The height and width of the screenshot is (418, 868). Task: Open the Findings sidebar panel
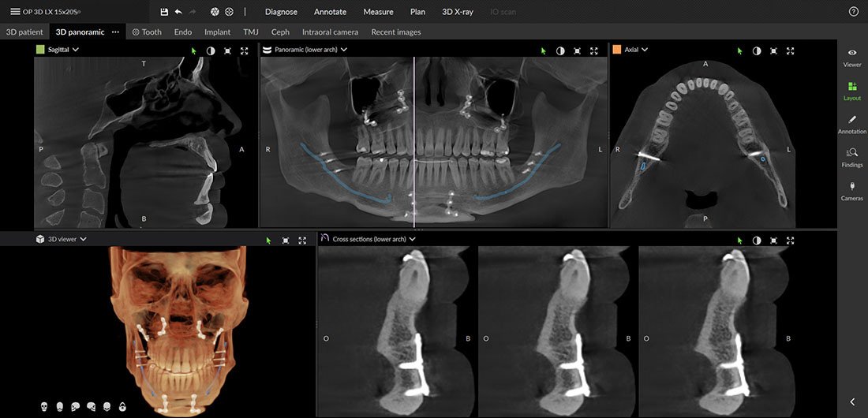pyautogui.click(x=852, y=156)
